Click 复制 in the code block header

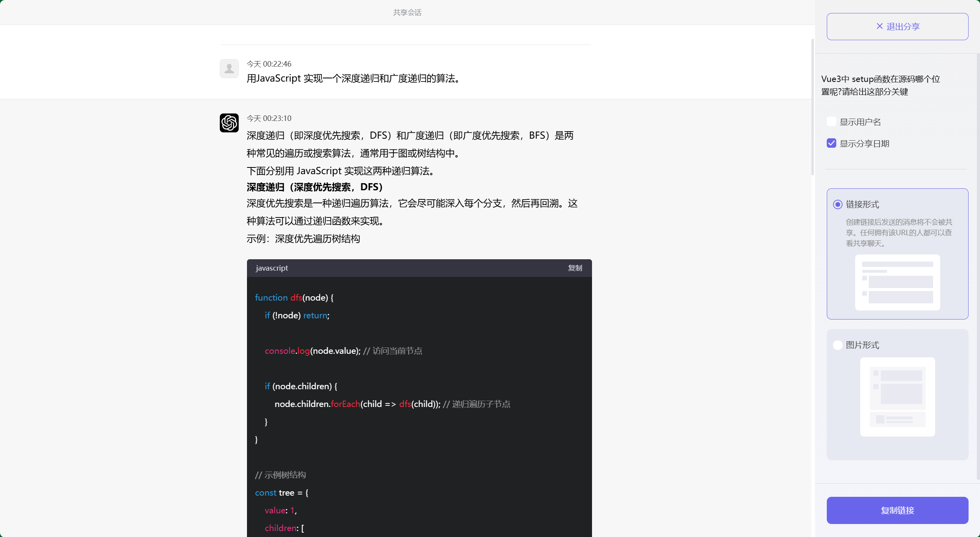[575, 268]
